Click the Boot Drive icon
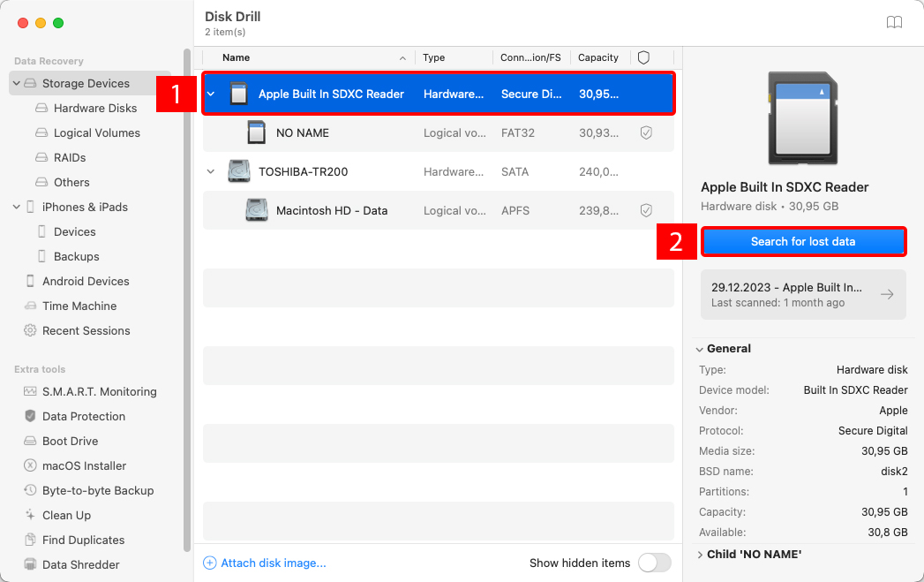 [x=30, y=441]
